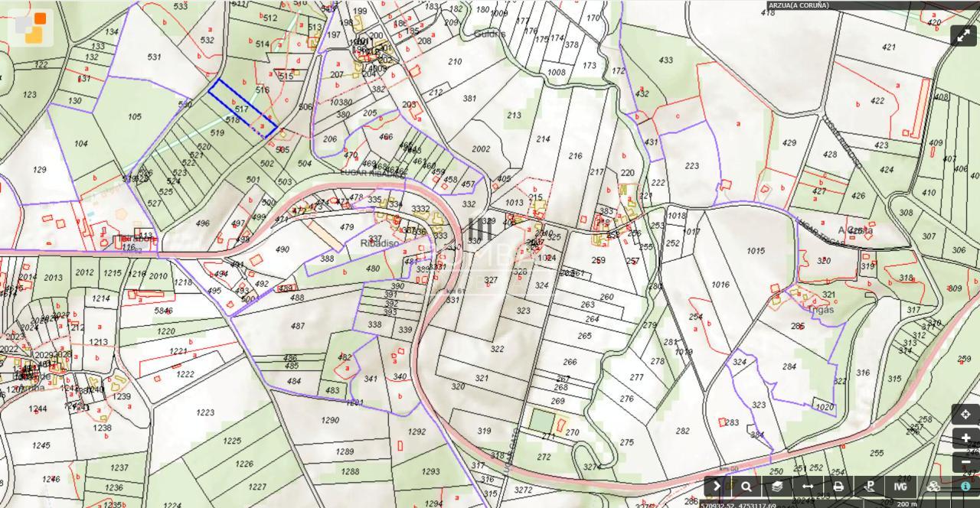The height and width of the screenshot is (508, 980).
Task: Open the stacked cubes base map selector
Action: [933, 486]
